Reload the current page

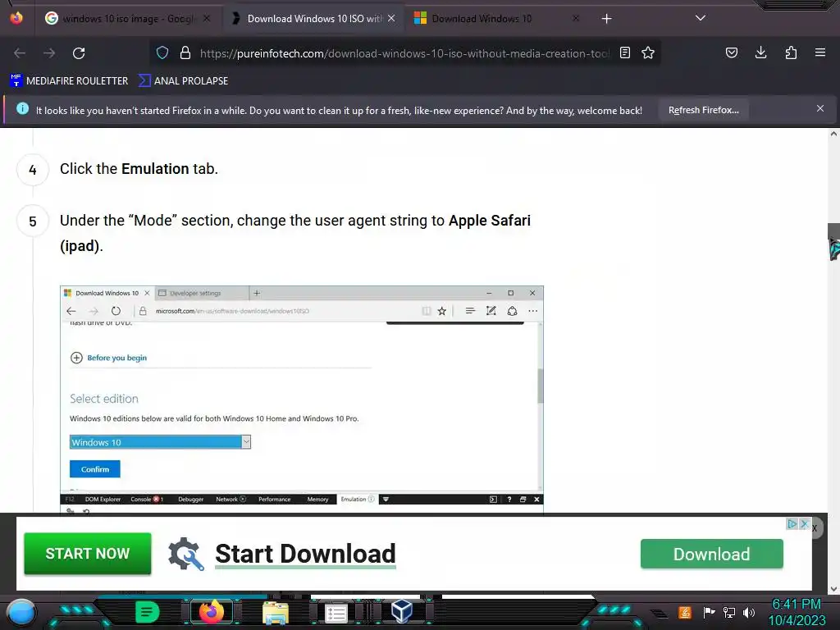(x=79, y=53)
